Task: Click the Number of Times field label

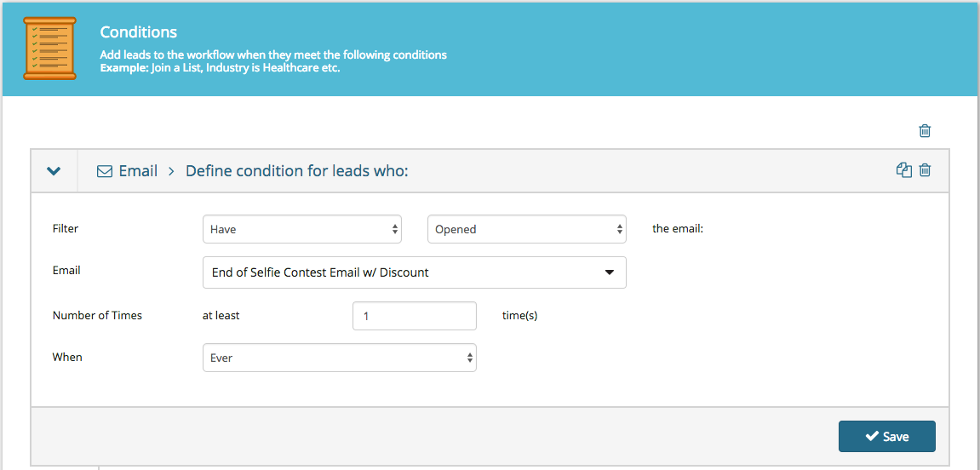Action: 98,316
